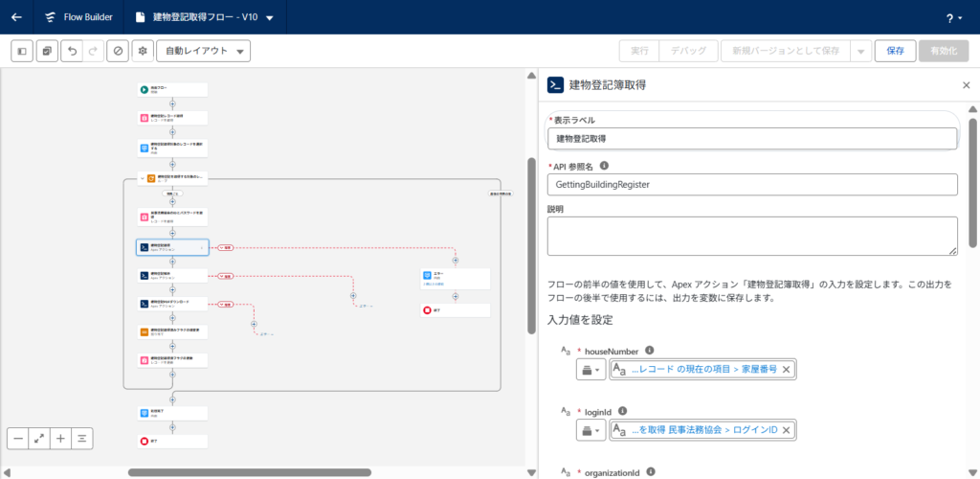980x479 pixels.
Task: Open fault path menu of PDFダウンロード action
Action: (226, 305)
